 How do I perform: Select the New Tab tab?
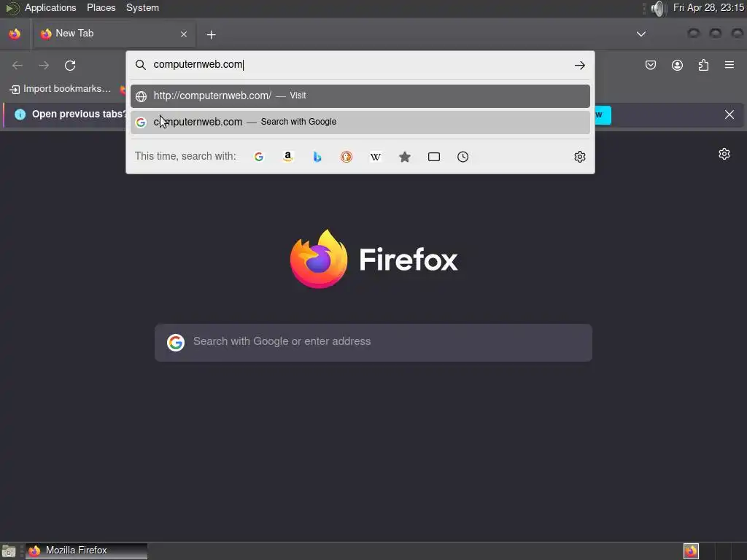click(x=113, y=34)
